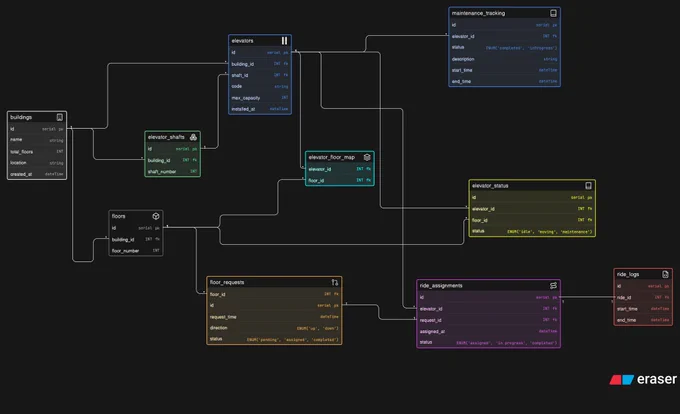Click the tablet icon on maintenance_tracking table
The image size is (680, 414).
pyautogui.click(x=553, y=13)
